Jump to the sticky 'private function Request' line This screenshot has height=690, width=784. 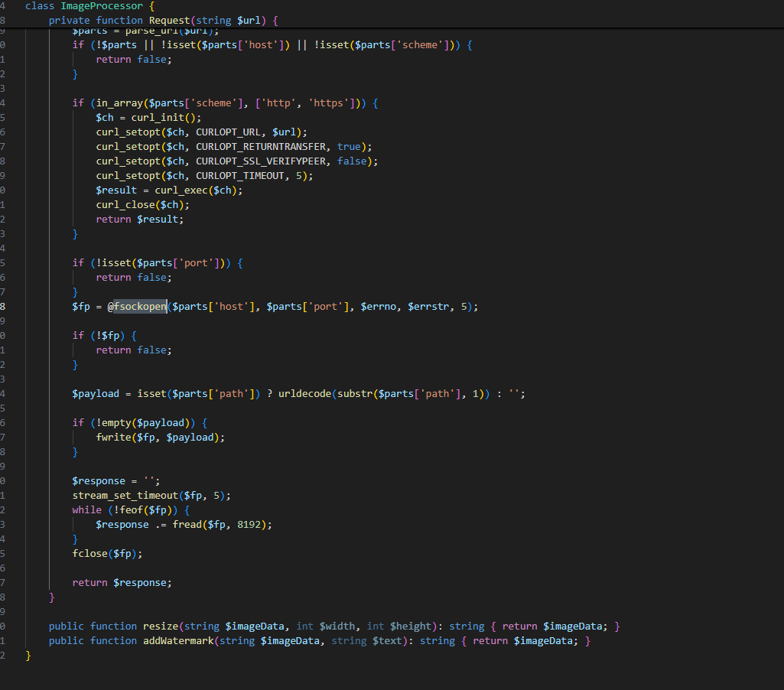pyautogui.click(x=149, y=20)
